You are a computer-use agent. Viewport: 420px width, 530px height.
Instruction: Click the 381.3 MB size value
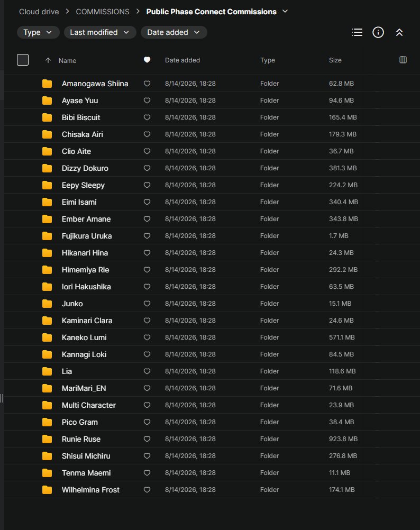pos(343,168)
